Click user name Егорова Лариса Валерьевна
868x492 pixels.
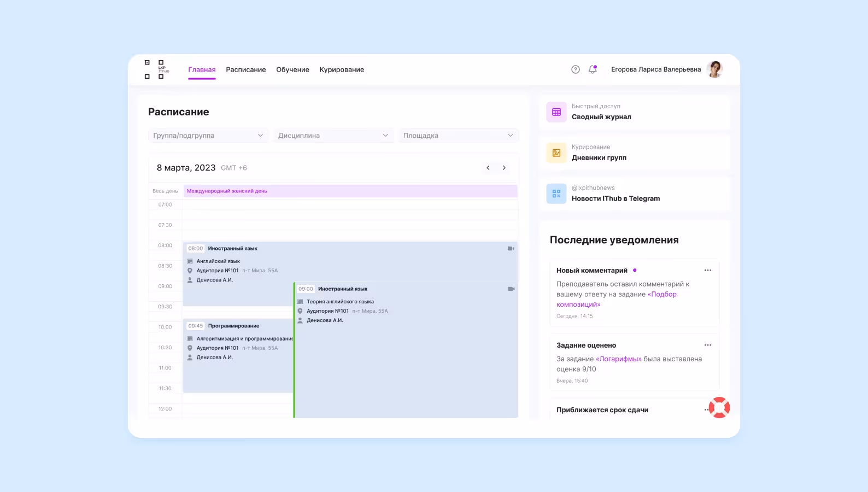pos(656,69)
